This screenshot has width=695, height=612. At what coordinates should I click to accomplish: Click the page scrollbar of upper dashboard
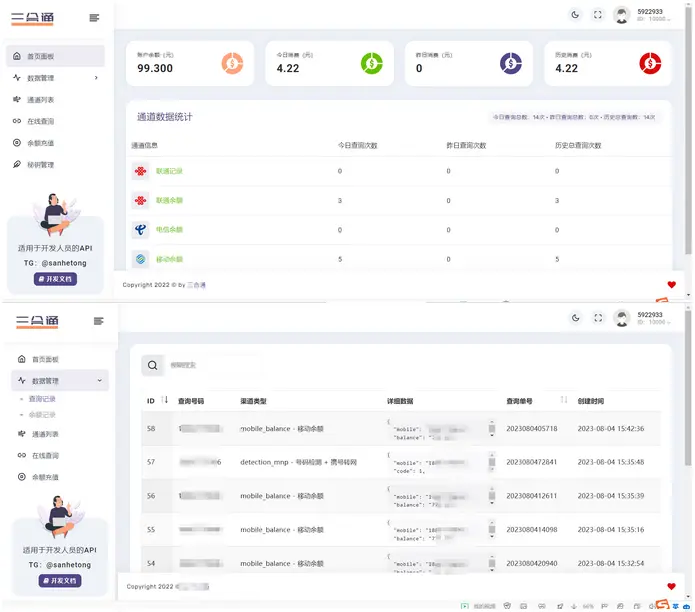tap(688, 133)
